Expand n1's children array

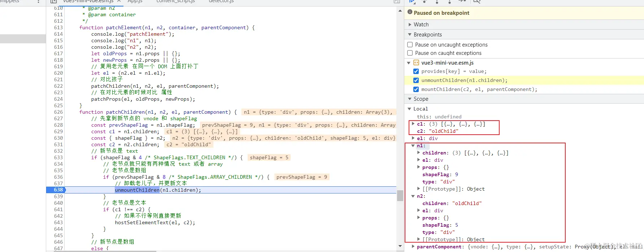[418, 153]
